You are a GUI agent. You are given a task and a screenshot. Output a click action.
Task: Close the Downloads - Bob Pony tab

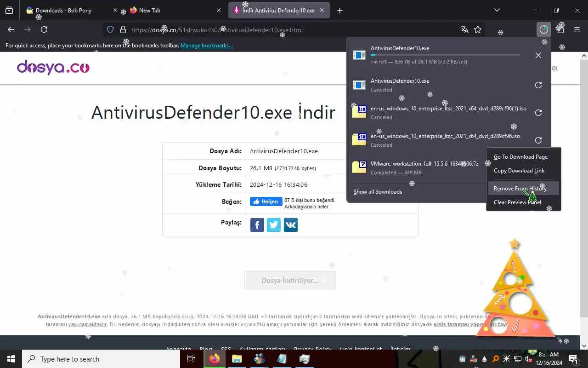coord(115,10)
